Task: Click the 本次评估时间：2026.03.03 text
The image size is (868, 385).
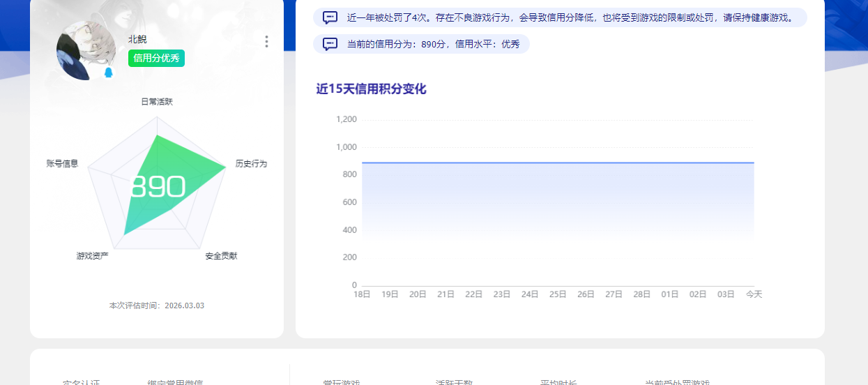Action: point(157,305)
